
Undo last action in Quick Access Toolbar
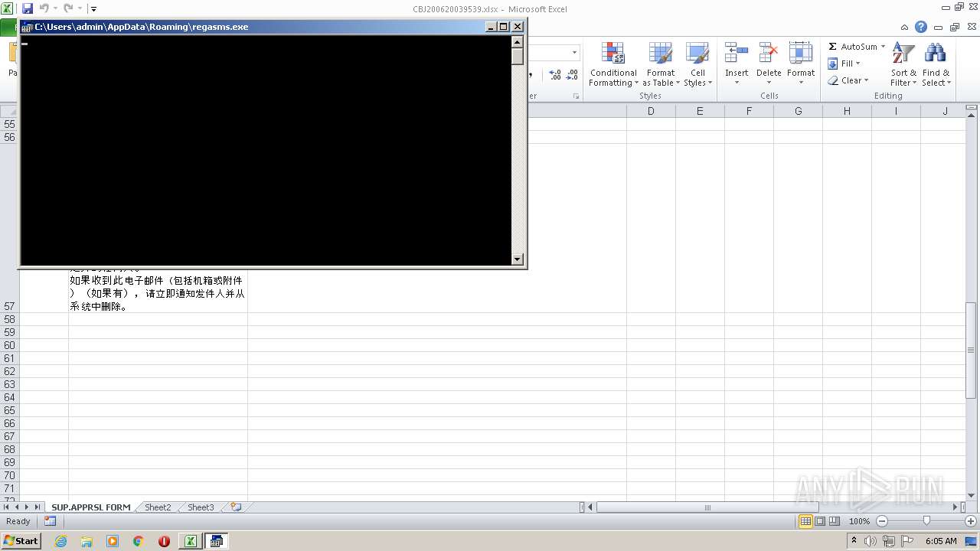(x=44, y=8)
